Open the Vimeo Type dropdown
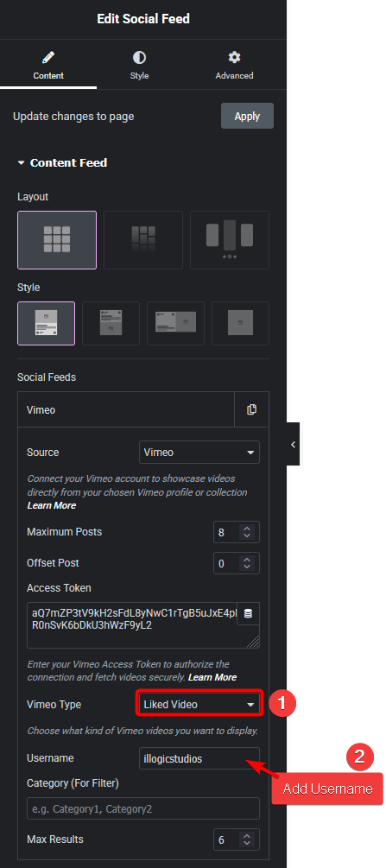Image resolution: width=386 pixels, height=868 pixels. (x=199, y=705)
